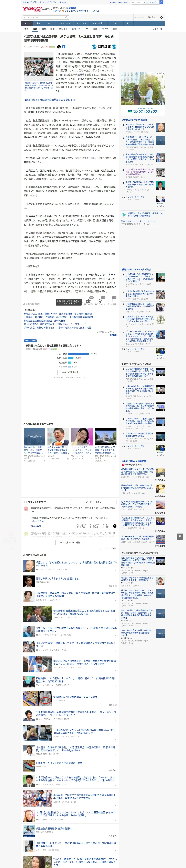The image size is (186, 868).
Task: Open the 有料 tab
Action: (128, 24)
